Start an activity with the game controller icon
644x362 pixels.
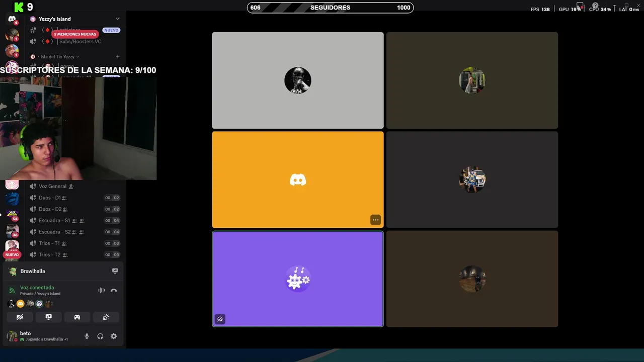(x=77, y=317)
